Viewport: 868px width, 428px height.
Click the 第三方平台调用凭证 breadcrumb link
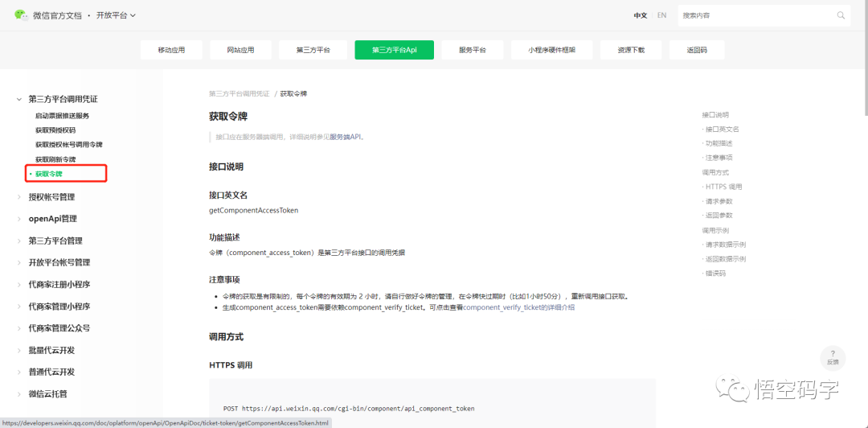(x=240, y=93)
